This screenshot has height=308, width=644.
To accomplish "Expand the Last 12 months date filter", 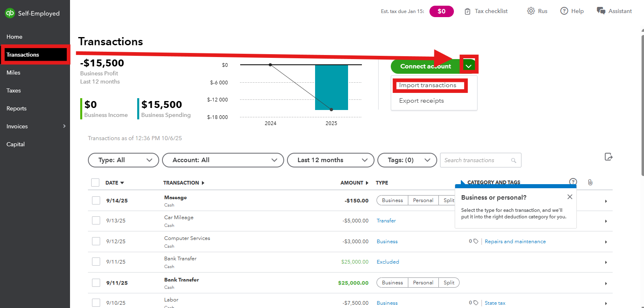I will click(x=330, y=160).
